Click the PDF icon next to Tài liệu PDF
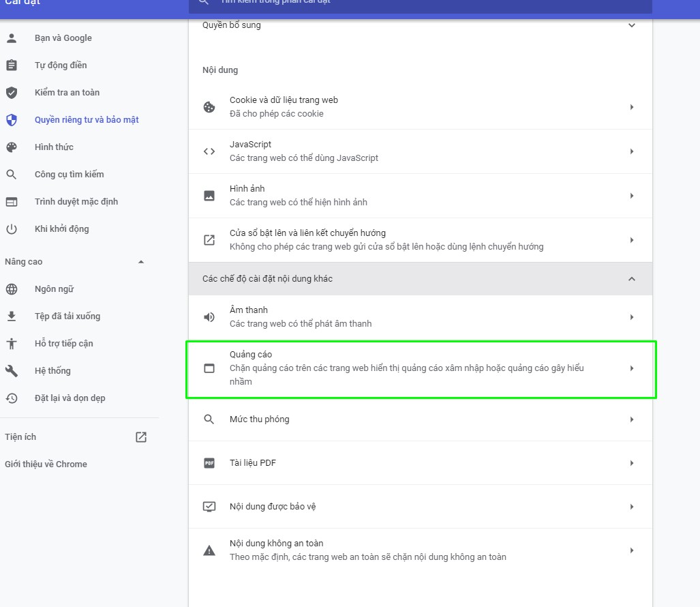The height and width of the screenshot is (607, 700). coord(209,463)
